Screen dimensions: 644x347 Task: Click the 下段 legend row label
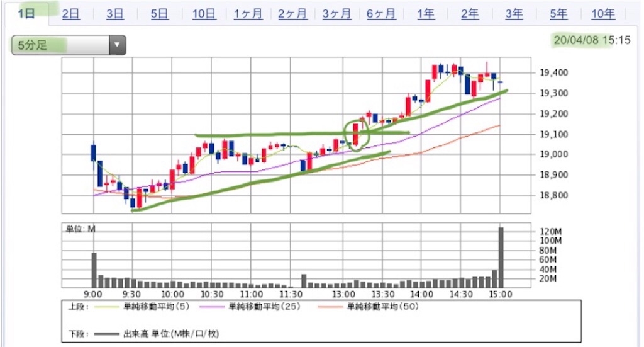78,334
